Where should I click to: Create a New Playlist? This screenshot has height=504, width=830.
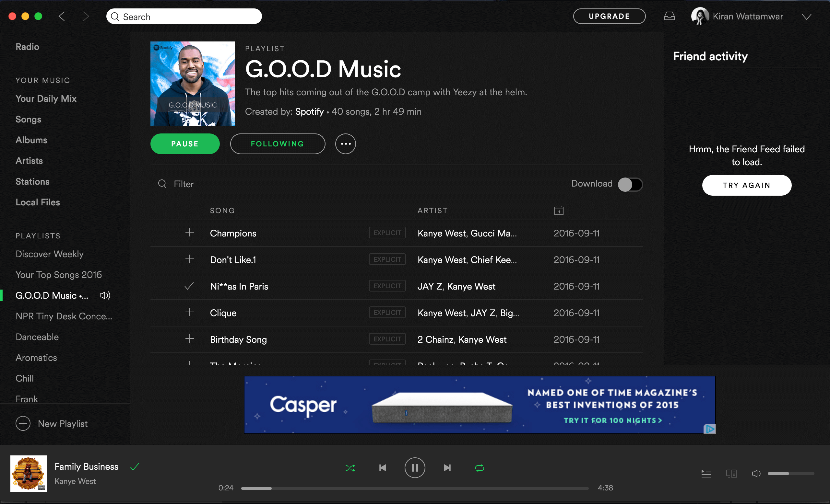pos(52,424)
